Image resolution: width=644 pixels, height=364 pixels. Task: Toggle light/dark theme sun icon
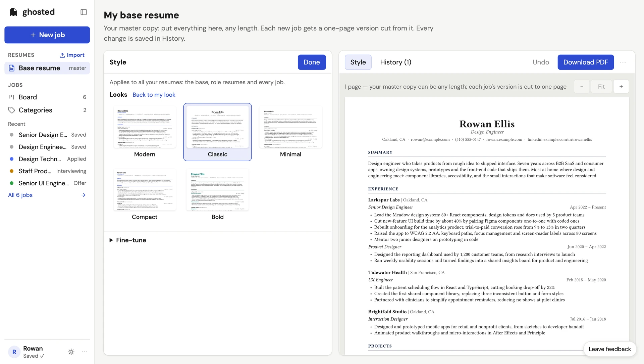pyautogui.click(x=71, y=352)
